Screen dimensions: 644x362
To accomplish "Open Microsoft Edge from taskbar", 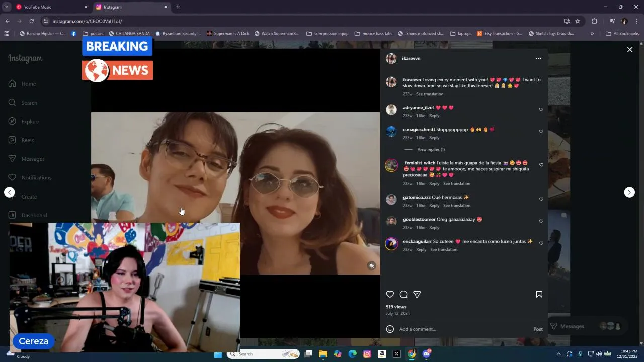I will pos(353,354).
